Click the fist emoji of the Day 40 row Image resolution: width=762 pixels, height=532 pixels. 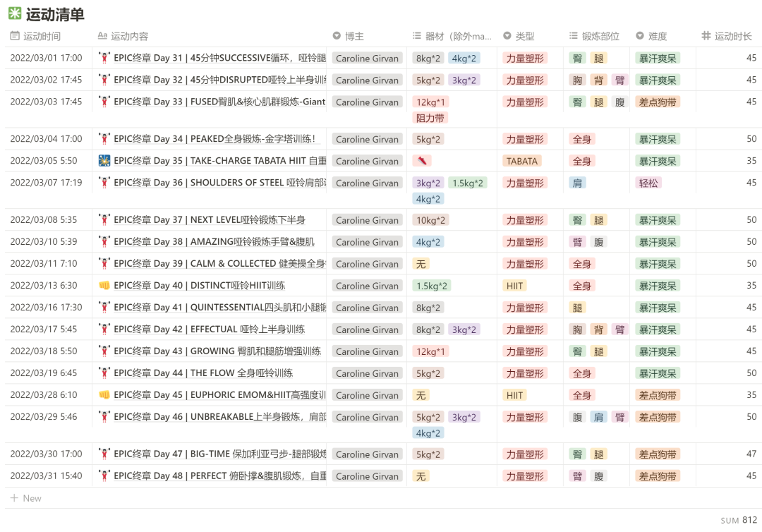104,286
